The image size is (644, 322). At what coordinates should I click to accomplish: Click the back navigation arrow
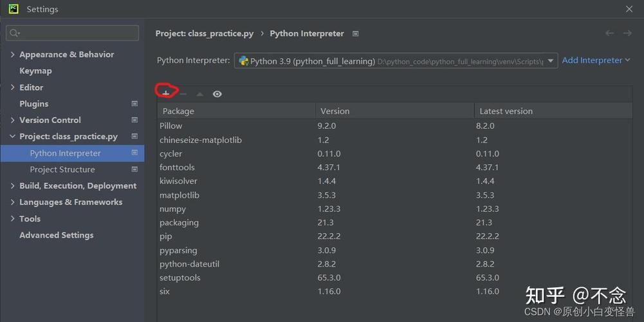point(610,33)
